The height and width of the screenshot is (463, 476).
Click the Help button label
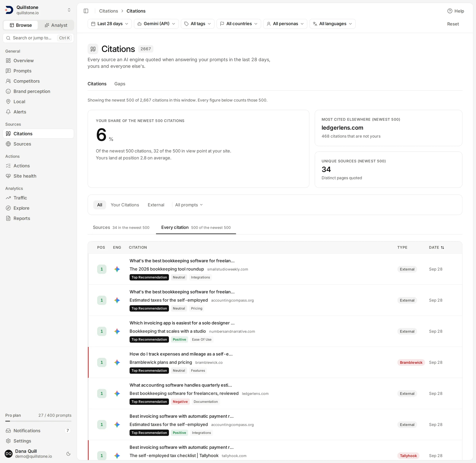click(459, 11)
